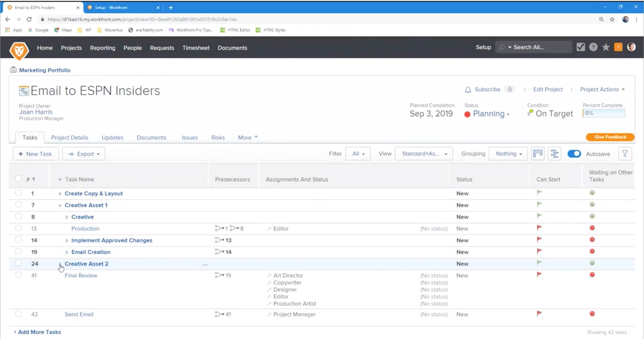Sort by the Task Name column header
The image size is (644, 339).
(x=79, y=179)
